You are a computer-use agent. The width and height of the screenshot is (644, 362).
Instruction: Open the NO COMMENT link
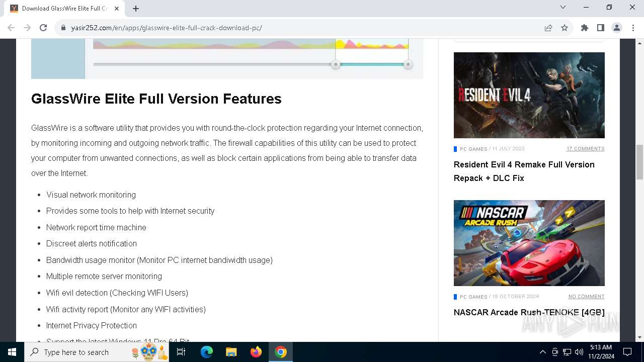tap(587, 297)
